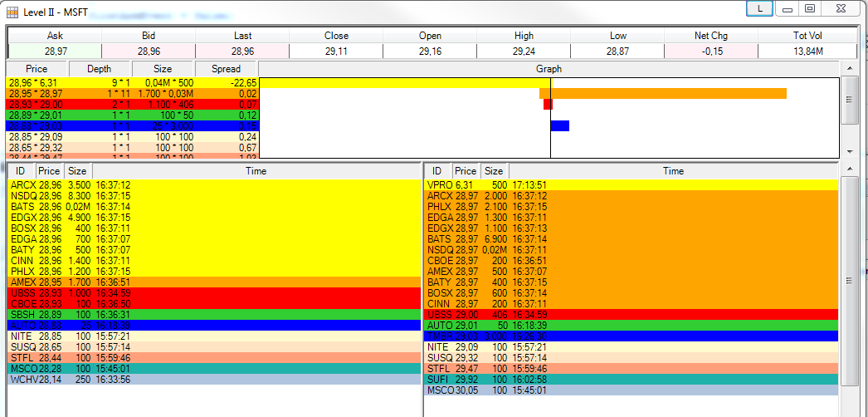868x417 pixels.
Task: Sort depth table by Price column header
Action: pos(37,69)
